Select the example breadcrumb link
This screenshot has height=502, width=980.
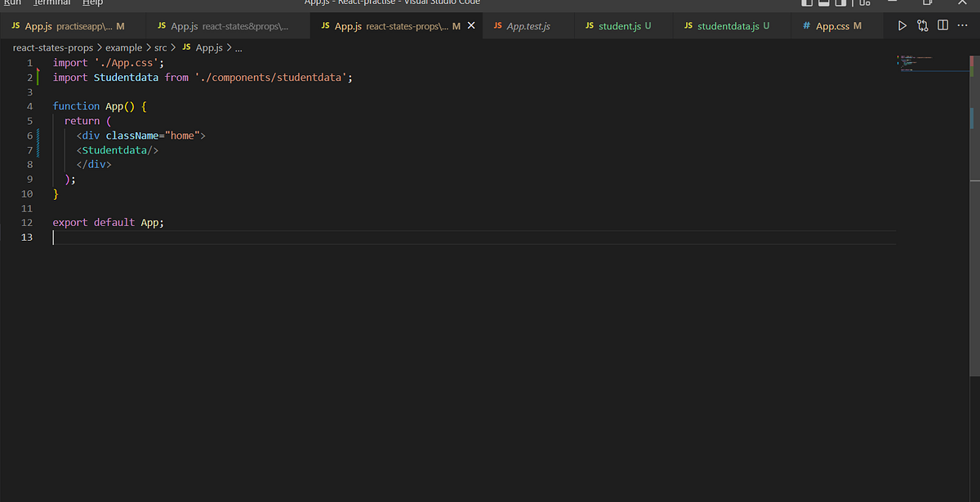tap(124, 47)
